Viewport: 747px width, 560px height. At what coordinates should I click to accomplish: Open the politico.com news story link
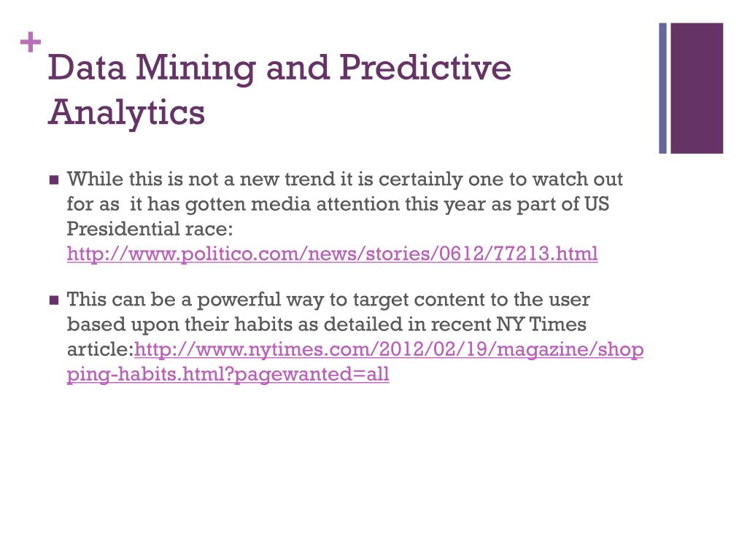[332, 253]
